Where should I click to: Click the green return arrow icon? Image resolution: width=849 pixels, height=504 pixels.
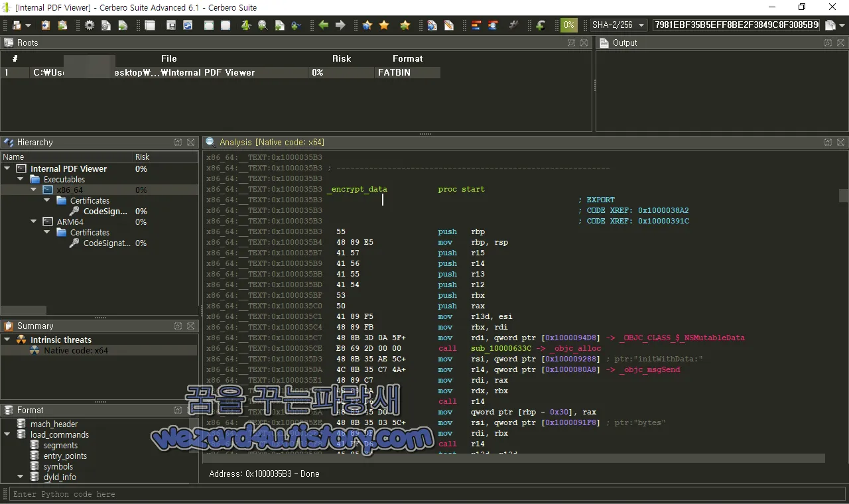541,25
